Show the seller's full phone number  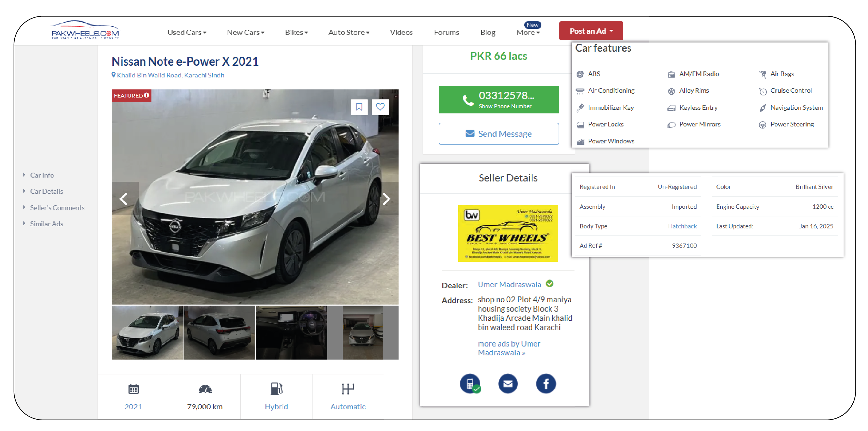click(498, 99)
